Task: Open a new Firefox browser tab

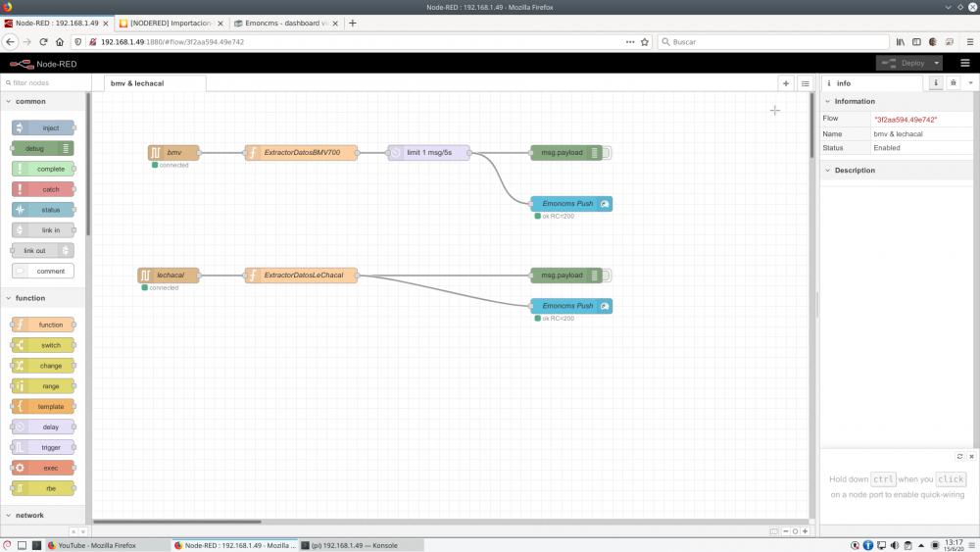Action: tap(353, 24)
